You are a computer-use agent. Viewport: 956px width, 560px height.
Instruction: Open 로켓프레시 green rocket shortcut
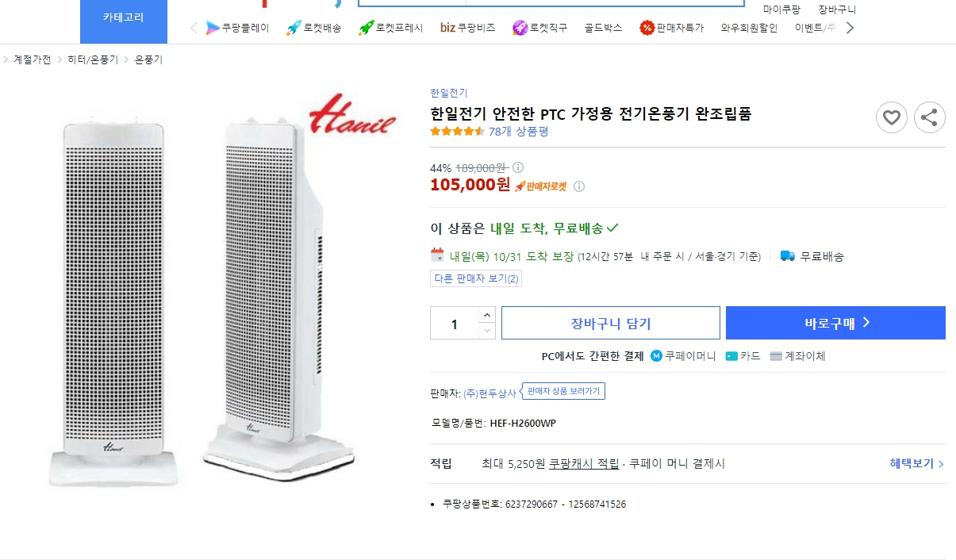pos(390,28)
